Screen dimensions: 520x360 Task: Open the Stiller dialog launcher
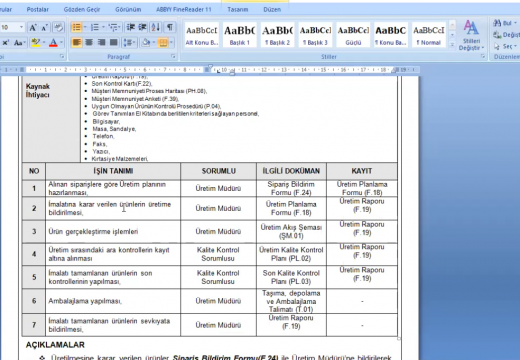pos(483,57)
